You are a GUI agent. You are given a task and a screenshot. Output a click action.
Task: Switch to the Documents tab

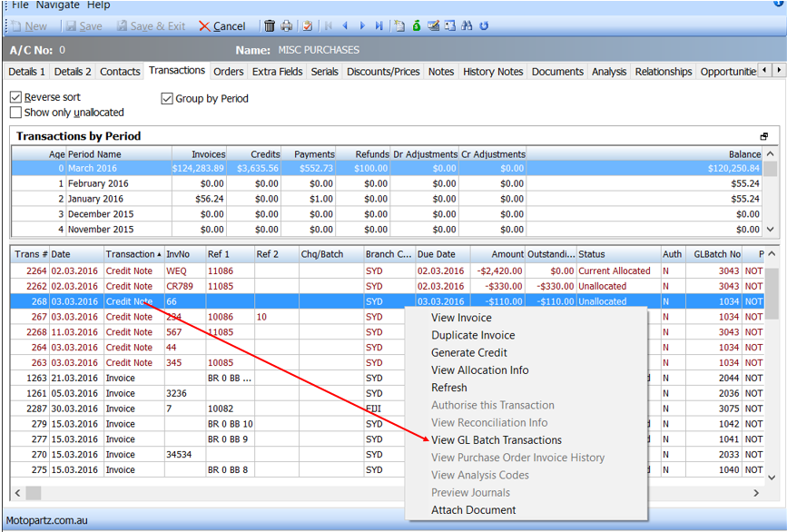[x=557, y=72]
